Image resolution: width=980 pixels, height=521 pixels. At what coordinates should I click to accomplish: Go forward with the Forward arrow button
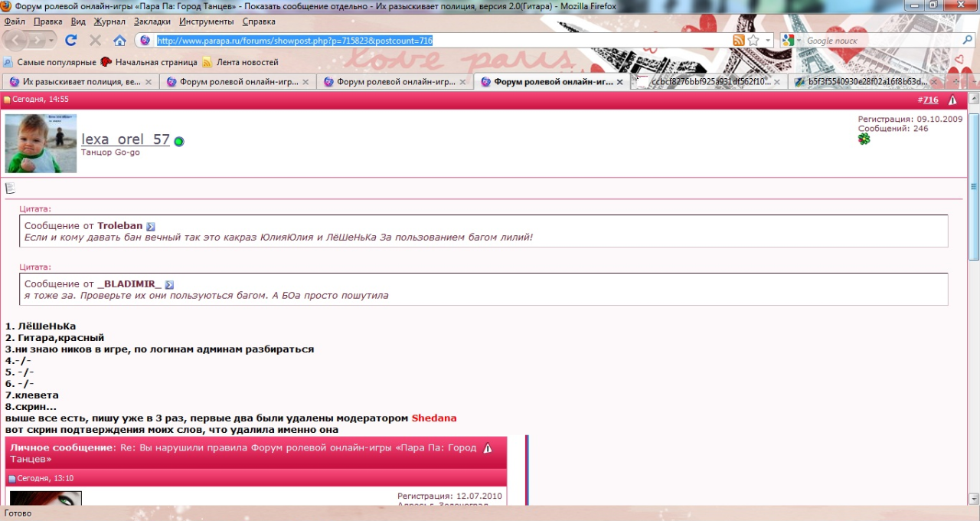pyautogui.click(x=36, y=40)
